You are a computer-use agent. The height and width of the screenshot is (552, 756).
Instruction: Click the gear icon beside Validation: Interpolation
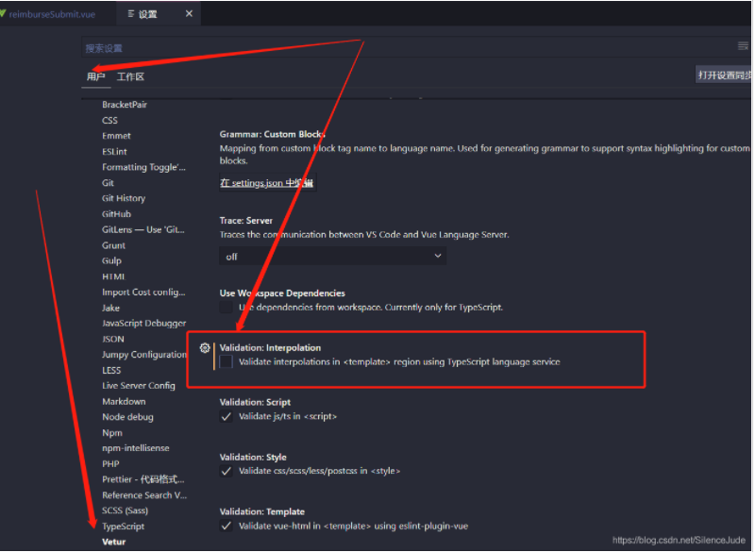point(205,349)
